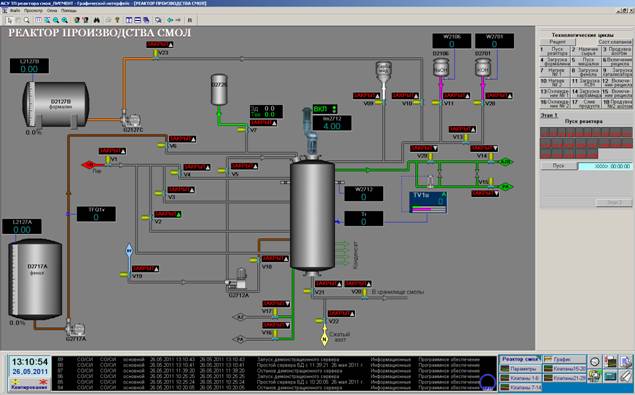This screenshot has height=395, width=635.
Task: Toggle valve V22 on compressed nitrogen line
Action: (x=320, y=321)
